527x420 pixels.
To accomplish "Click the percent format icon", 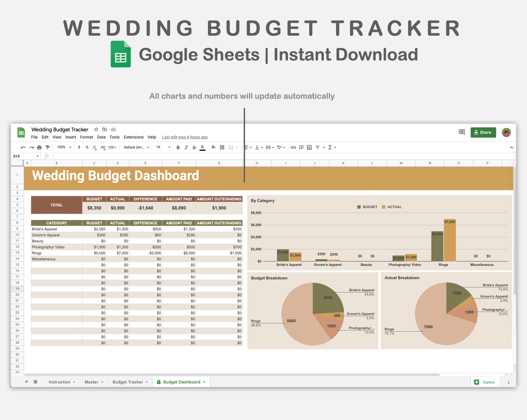I will 87,147.
